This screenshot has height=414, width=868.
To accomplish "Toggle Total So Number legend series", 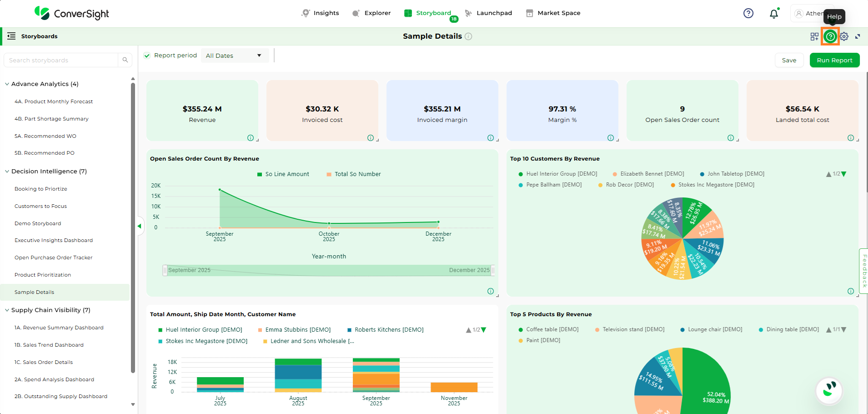I will [353, 174].
